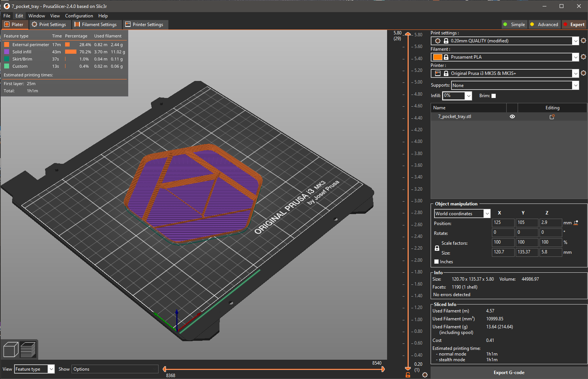This screenshot has height=379, width=588.
Task: Click the Rotate Y input field
Action: tap(527, 233)
